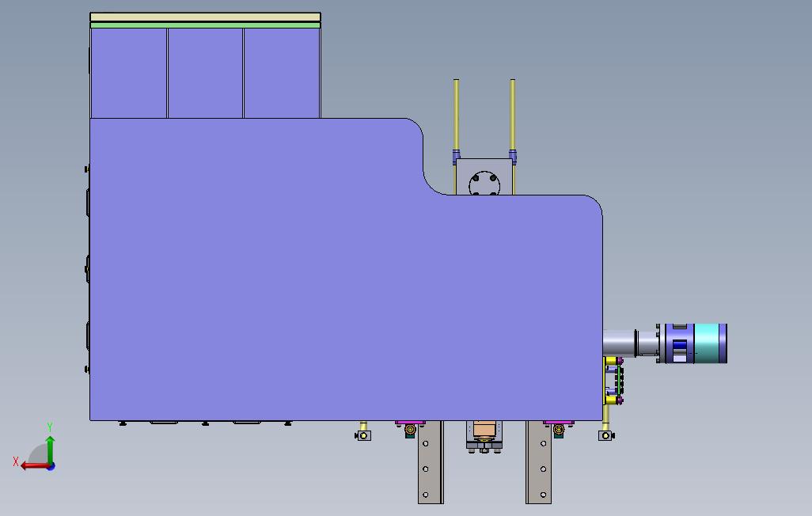Click the blue origin ball of the axis triad

(x=51, y=467)
